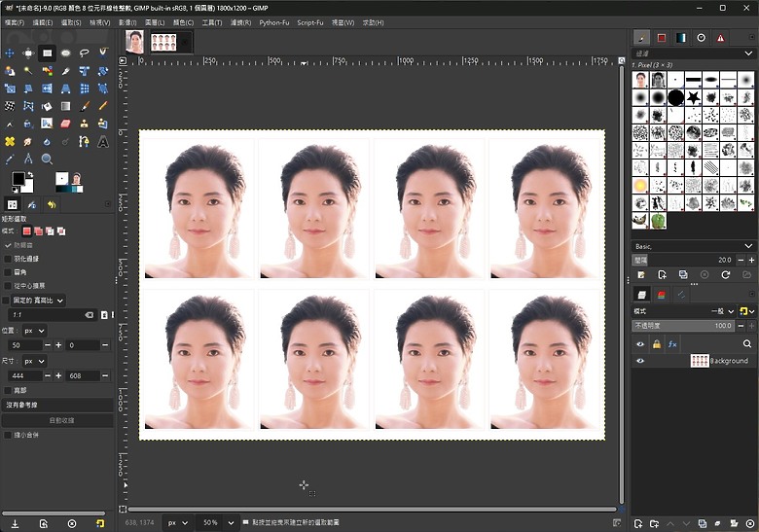Open the size unit px dropdown
759x532 pixels.
click(x=34, y=361)
